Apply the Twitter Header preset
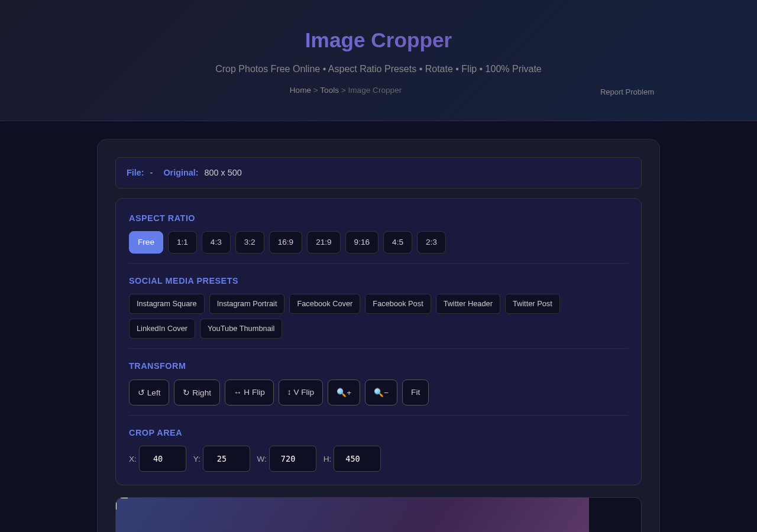757x532 pixels. click(x=468, y=304)
